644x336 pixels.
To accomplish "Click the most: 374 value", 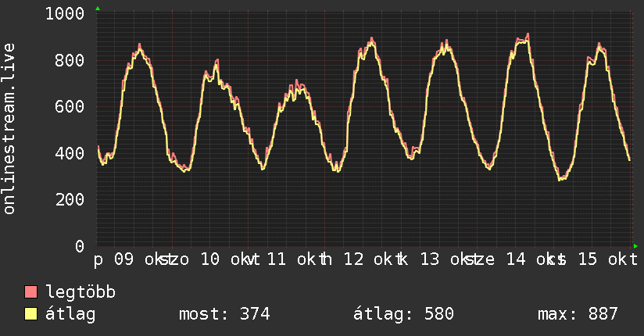I will [x=224, y=314].
